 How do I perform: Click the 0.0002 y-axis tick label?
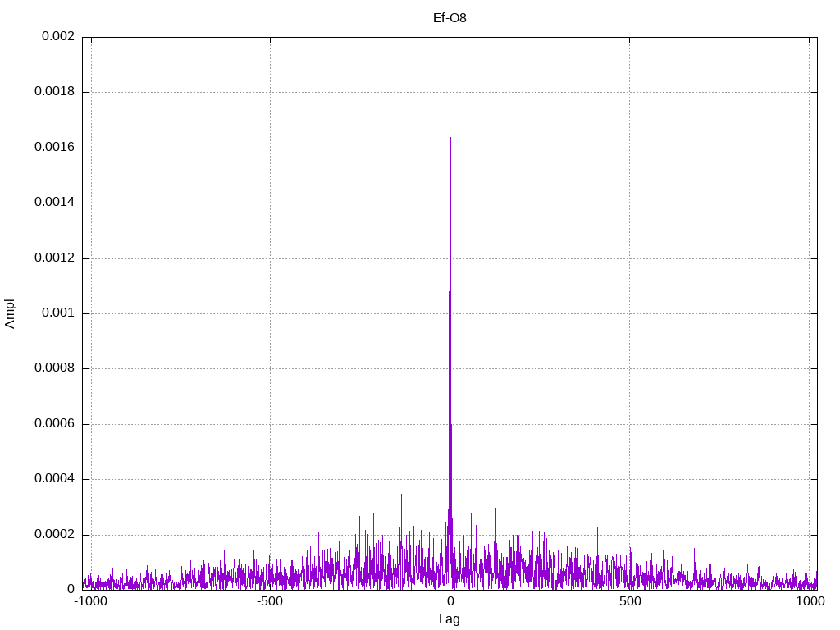point(54,534)
